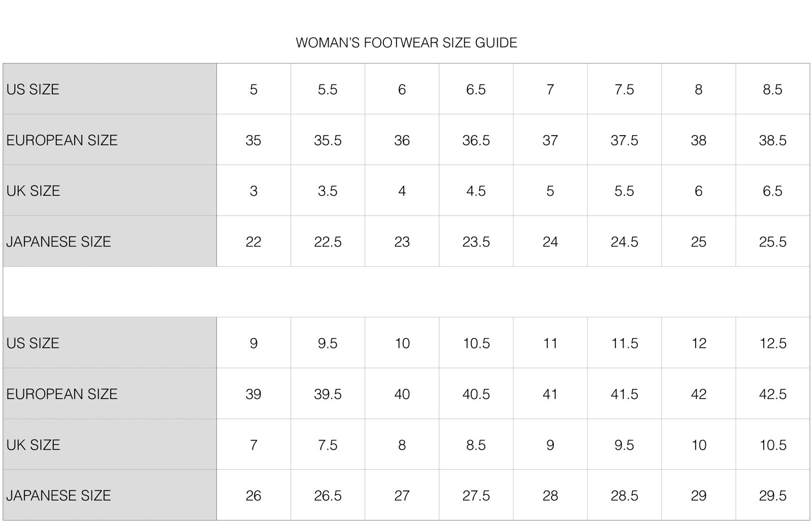Click the upper UK SIZE row label

(110, 191)
